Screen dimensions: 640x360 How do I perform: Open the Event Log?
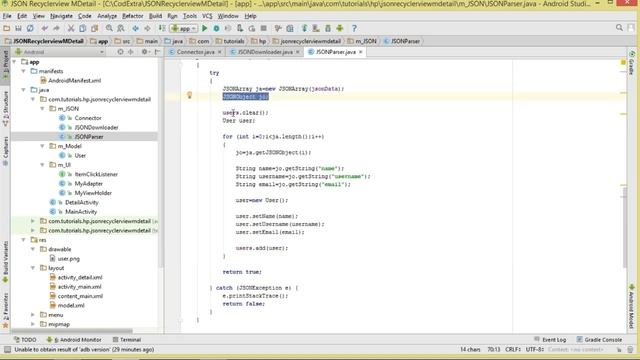tap(550, 340)
